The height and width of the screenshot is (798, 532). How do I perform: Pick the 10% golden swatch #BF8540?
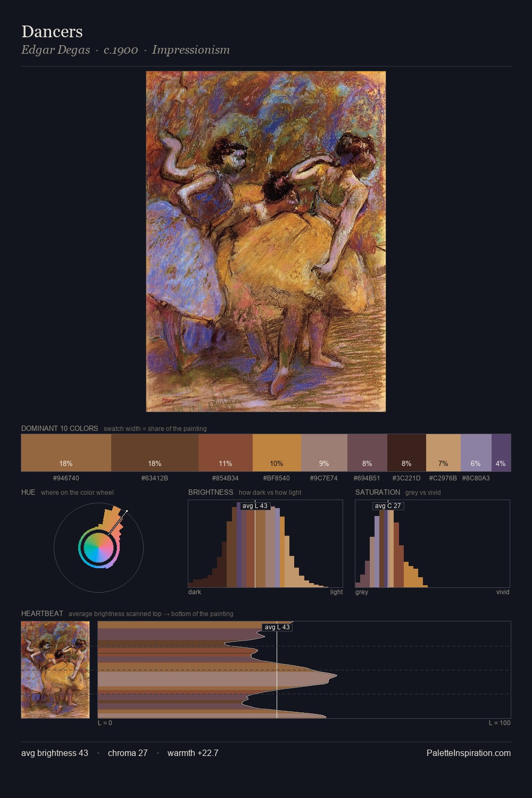coord(277,453)
